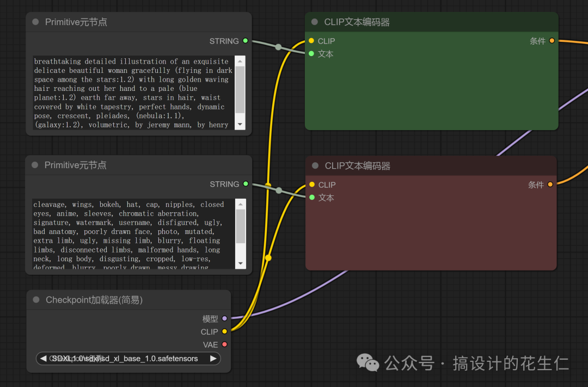This screenshot has height=387, width=588.
Task: Select next checkpoint with the right arrow
Action: tap(213, 359)
